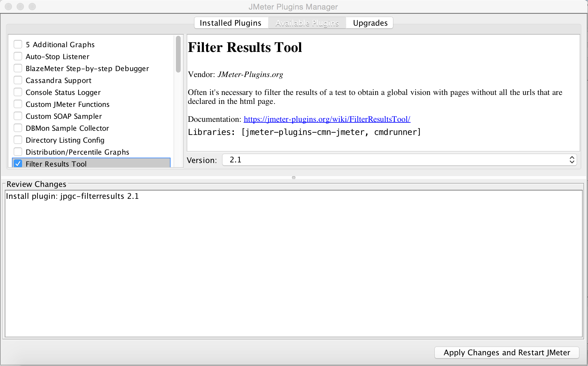Screen dimensions: 588x366
Task: Tick Custom SOAP Sampler checkbox
Action: point(18,116)
